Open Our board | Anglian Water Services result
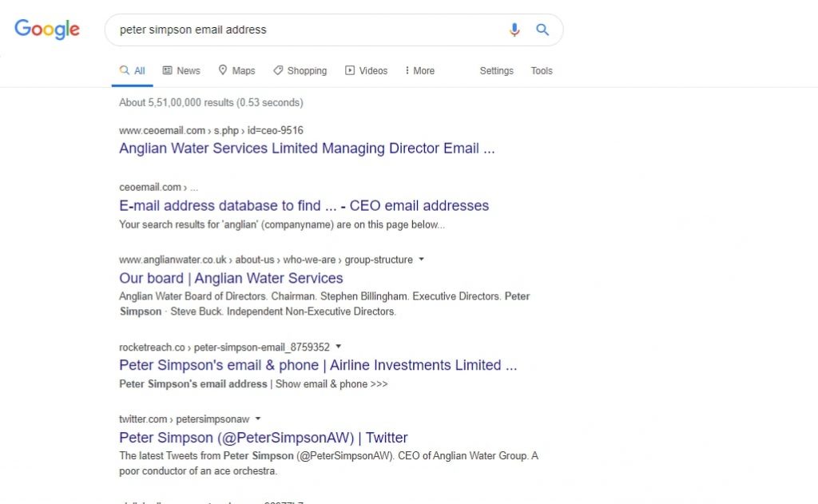The height and width of the screenshot is (504, 818). click(x=231, y=278)
